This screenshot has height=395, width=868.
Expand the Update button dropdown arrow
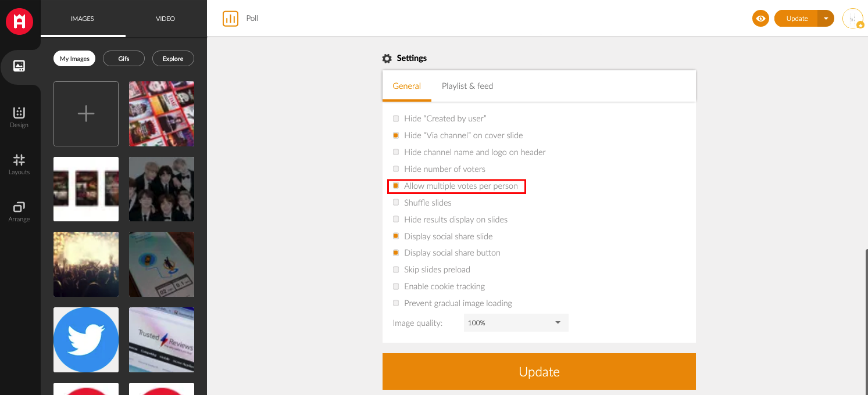826,19
